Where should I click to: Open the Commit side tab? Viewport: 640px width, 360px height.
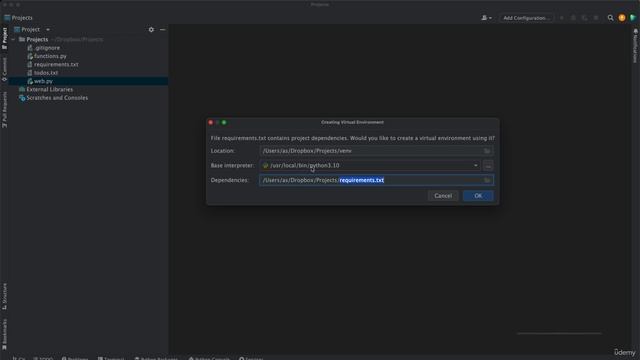(4, 69)
